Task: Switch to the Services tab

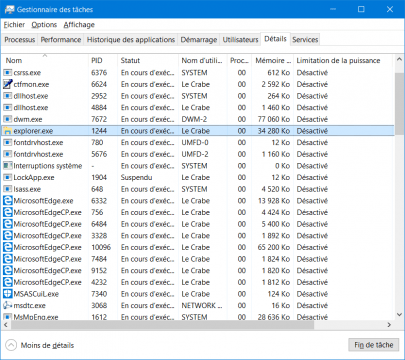Action: point(305,40)
